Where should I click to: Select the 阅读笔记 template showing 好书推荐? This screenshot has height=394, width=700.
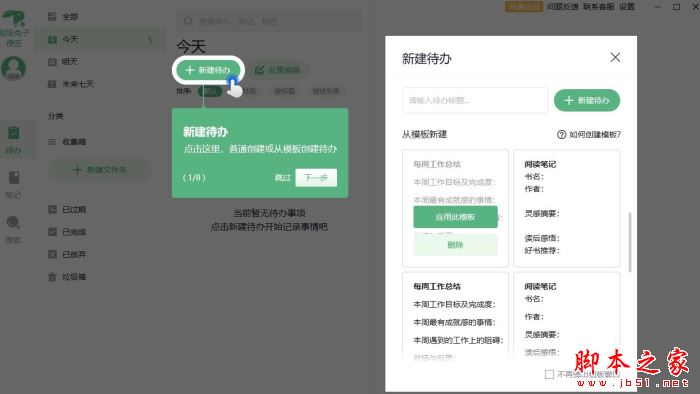coord(567,208)
